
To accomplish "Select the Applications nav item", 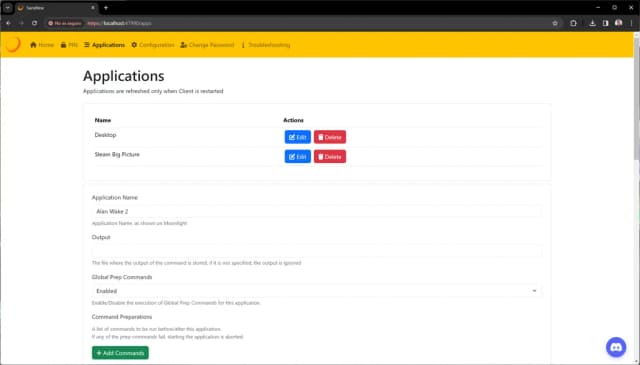I will pyautogui.click(x=104, y=45).
